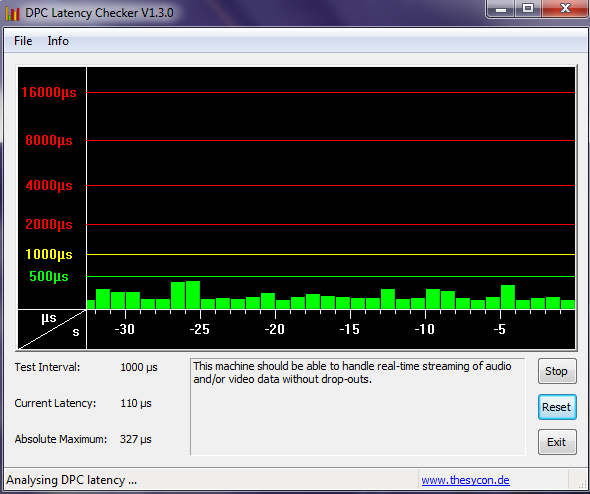Click the Test Interval value 1000 µs

coord(139,367)
